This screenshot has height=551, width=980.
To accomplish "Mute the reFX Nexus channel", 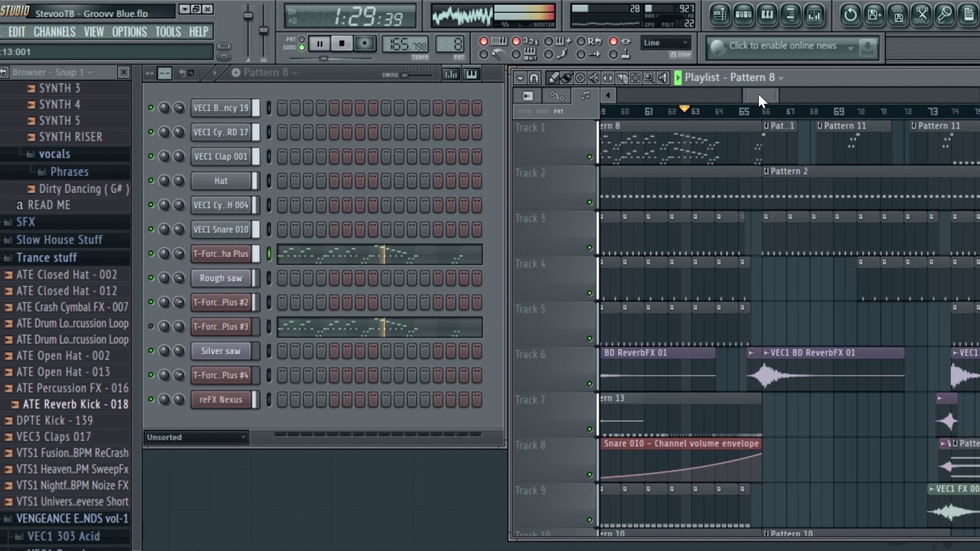I will pyautogui.click(x=151, y=399).
